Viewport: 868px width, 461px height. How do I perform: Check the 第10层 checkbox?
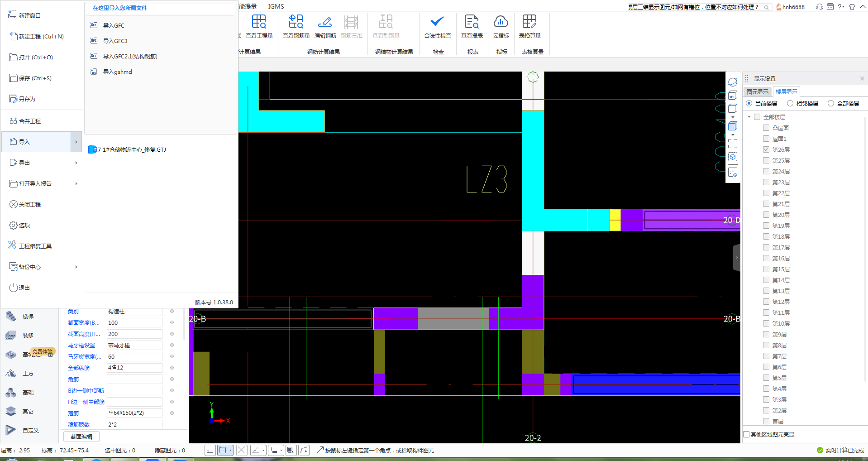click(766, 323)
